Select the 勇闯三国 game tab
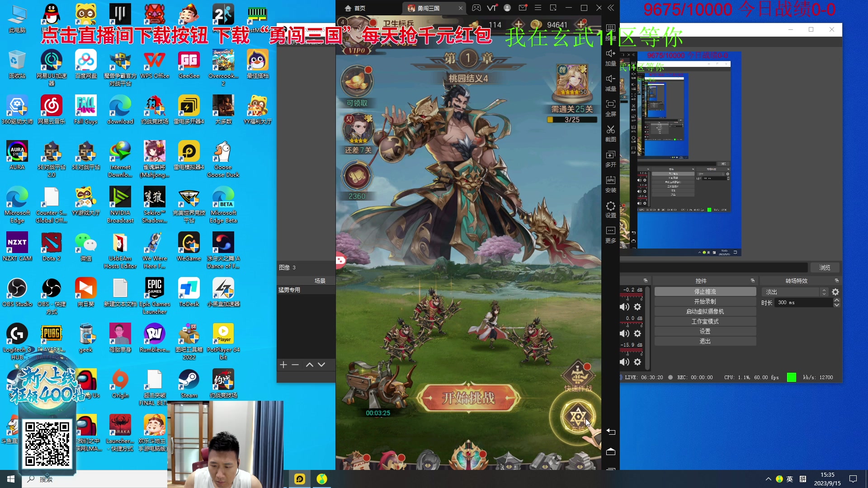Image resolution: width=868 pixels, height=488 pixels. [428, 8]
